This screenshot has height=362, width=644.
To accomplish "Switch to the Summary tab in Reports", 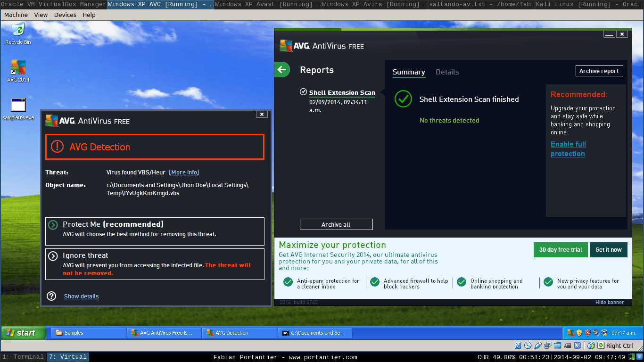I will point(409,72).
